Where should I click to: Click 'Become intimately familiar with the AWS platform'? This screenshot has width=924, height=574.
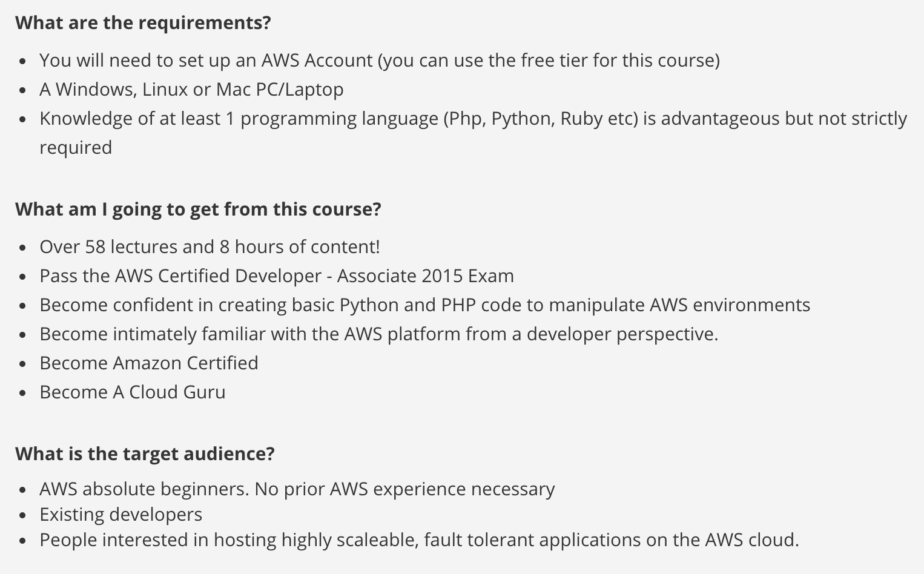[x=378, y=334]
